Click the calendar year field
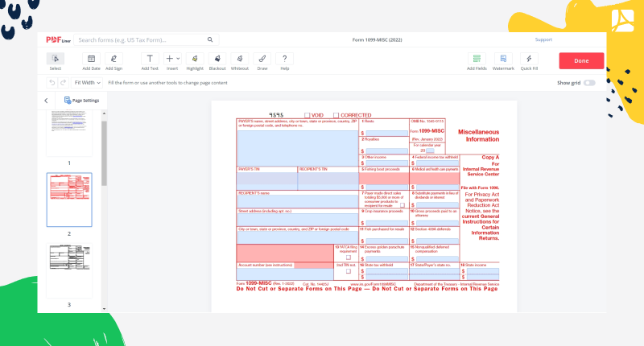Viewport: 644px width, 346px height. [x=430, y=150]
